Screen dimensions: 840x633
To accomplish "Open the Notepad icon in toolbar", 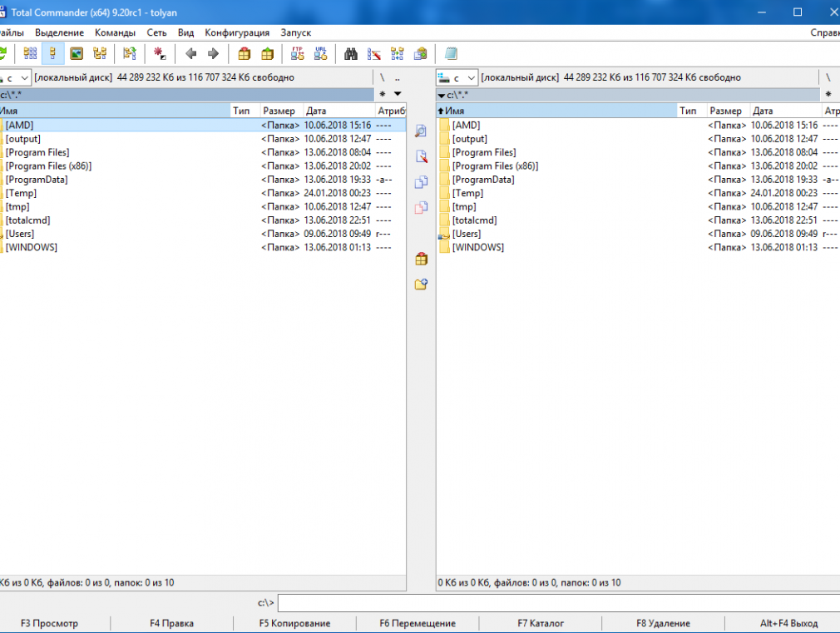I will point(451,53).
